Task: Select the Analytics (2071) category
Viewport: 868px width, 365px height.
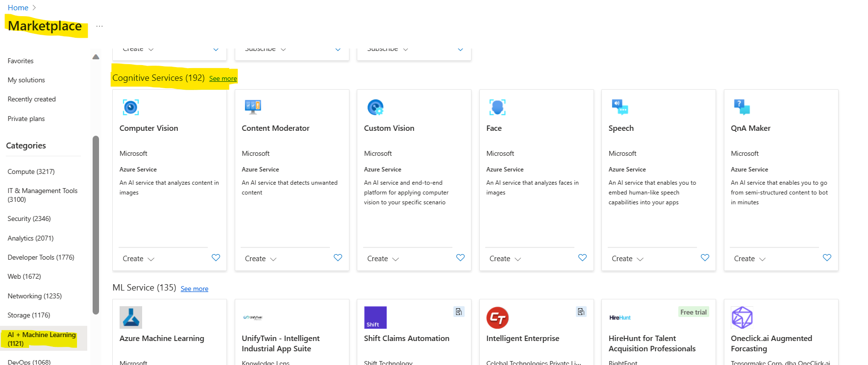Action: [31, 239]
